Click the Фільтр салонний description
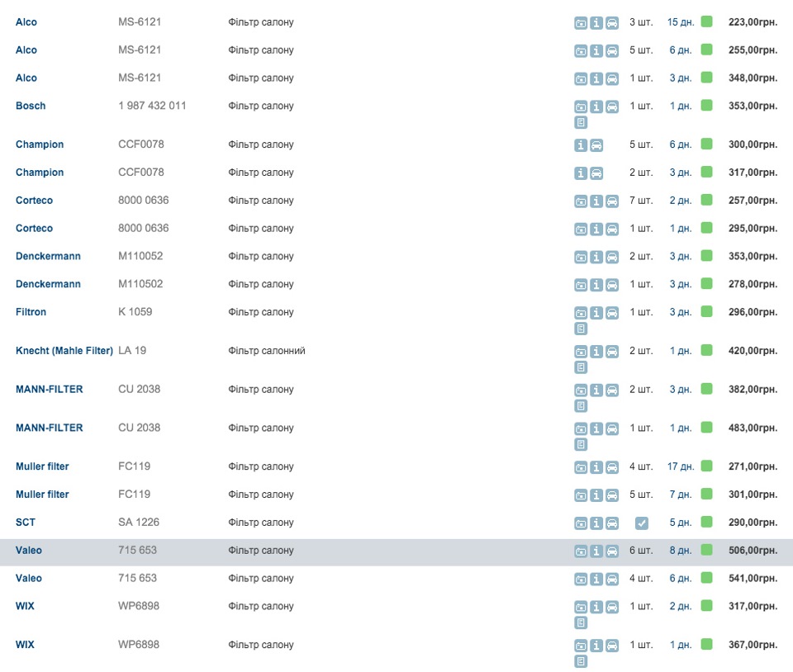The height and width of the screenshot is (672, 793). coord(267,351)
